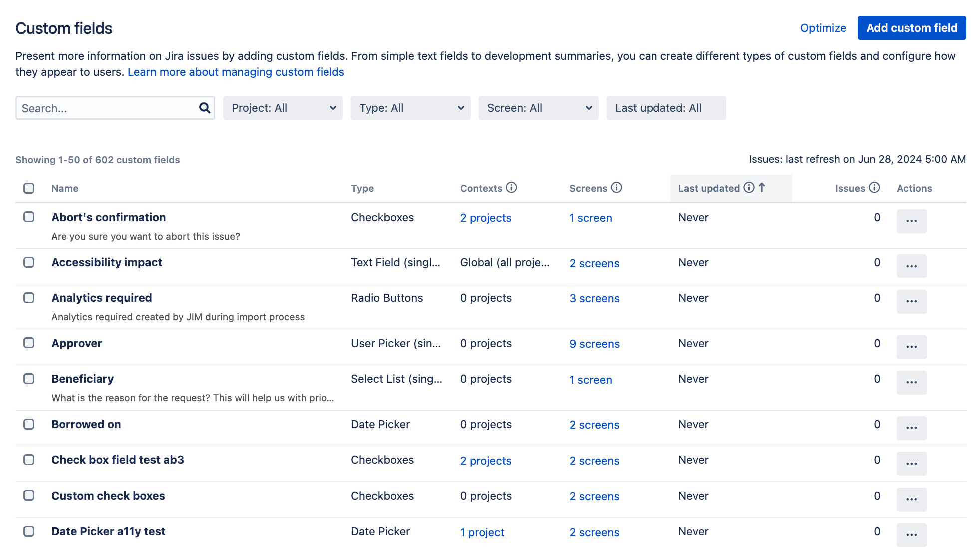
Task: Click the info icon beside Last updated
Action: (x=749, y=188)
